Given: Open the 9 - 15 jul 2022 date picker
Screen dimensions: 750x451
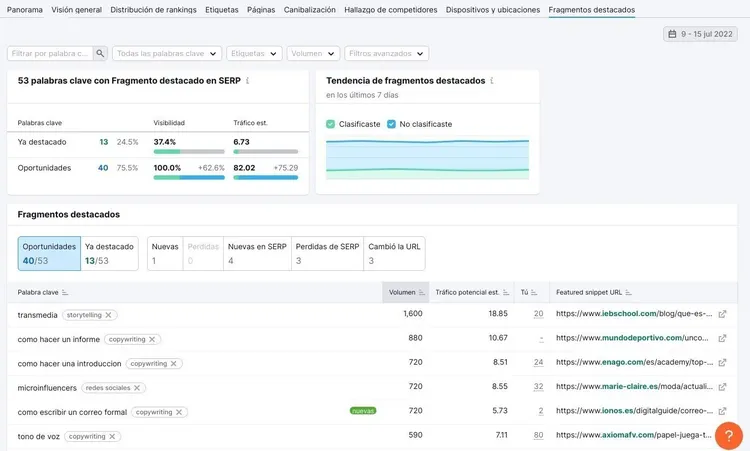Looking at the screenshot, I should [700, 34].
